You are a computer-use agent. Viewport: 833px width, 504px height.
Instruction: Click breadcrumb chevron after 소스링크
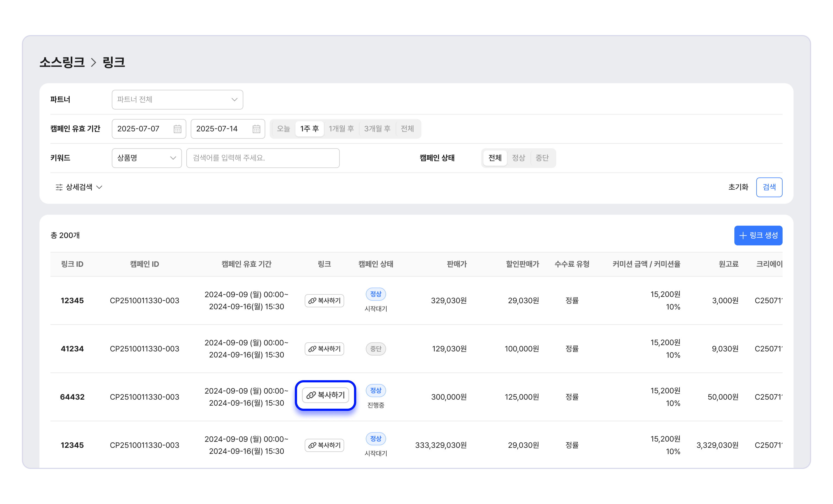(x=94, y=62)
